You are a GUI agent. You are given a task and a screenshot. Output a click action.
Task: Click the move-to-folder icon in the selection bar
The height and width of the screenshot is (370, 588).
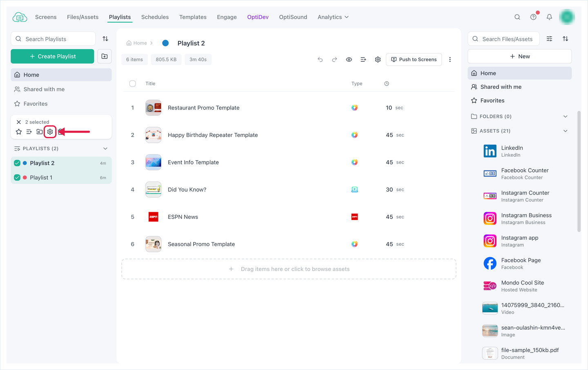tap(39, 132)
